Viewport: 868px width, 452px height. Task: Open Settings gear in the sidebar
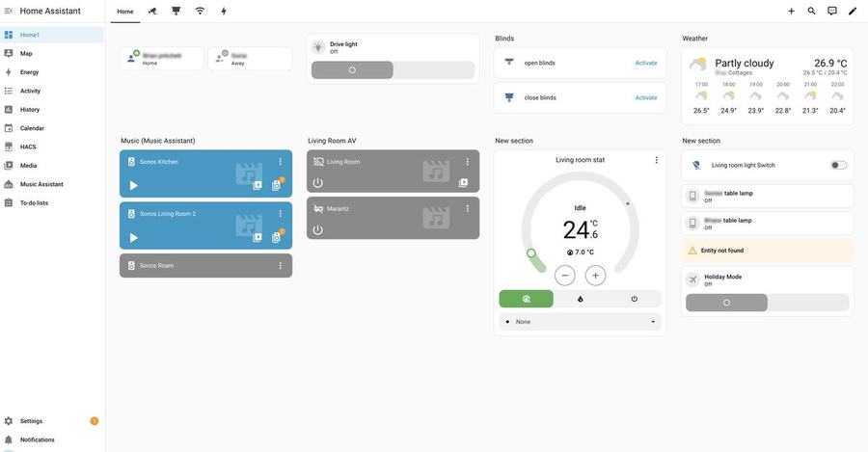[x=9, y=421]
